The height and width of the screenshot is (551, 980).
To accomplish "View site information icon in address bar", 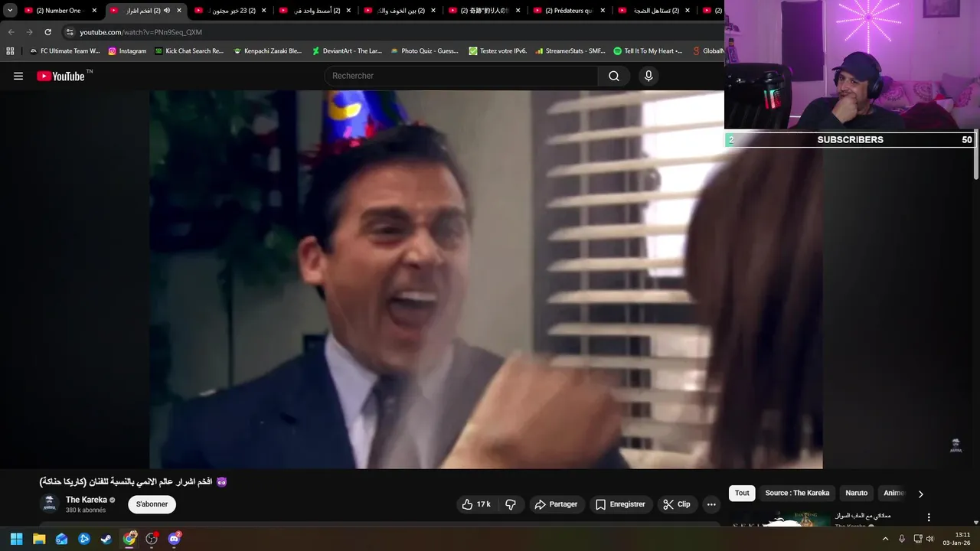I will pyautogui.click(x=70, y=32).
